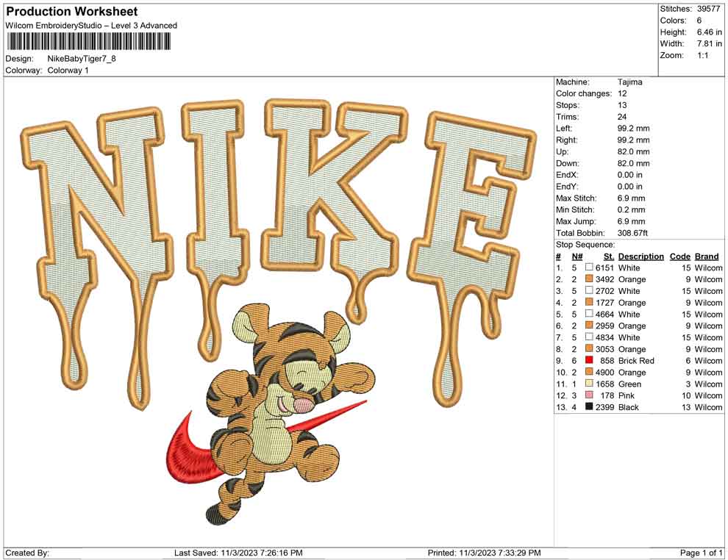Click the Brick Red color swatch
The image size is (728, 560).
(589, 360)
